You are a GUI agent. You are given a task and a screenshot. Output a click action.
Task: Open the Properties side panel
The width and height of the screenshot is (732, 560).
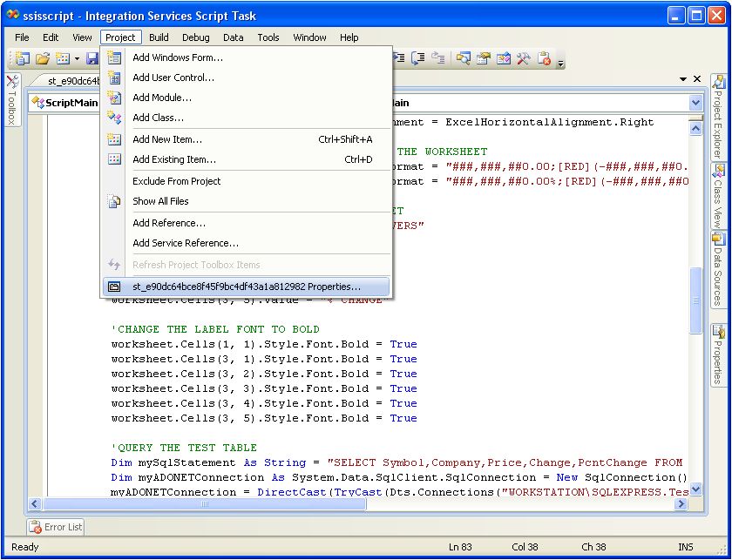718,354
